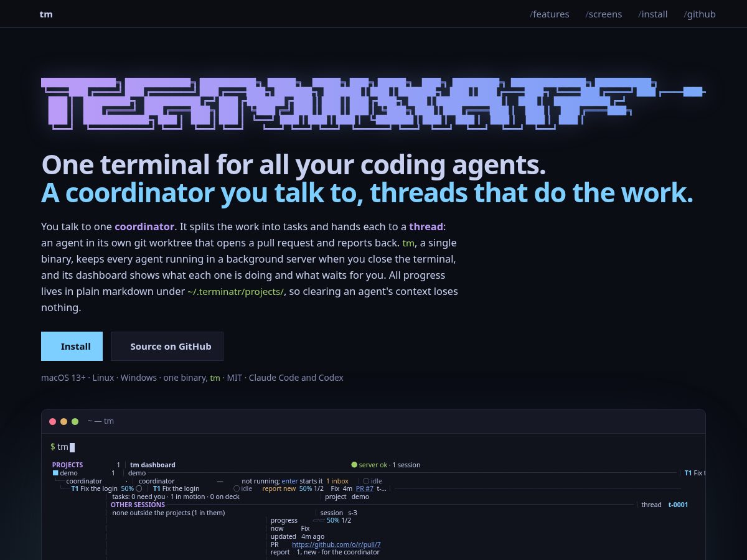Screen dimensions: 747x560
Task: Click the ~/.terminatr/projects/ path
Action: tap(236, 291)
